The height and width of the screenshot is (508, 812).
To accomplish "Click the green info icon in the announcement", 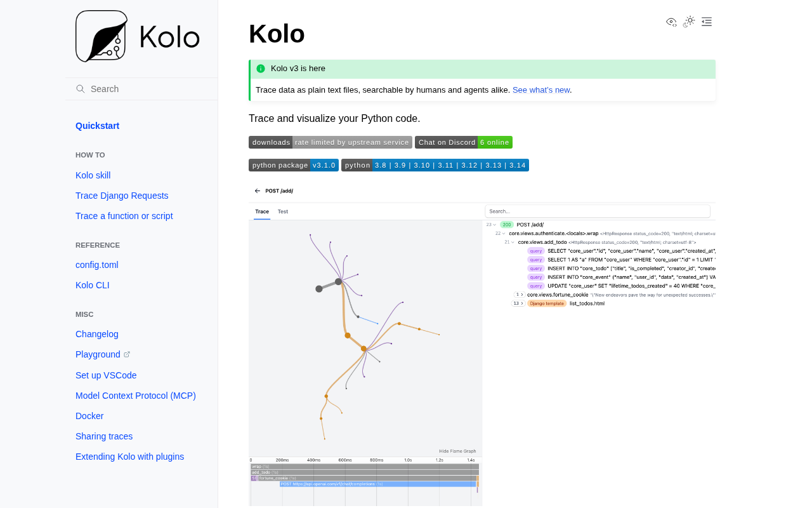I will [261, 69].
